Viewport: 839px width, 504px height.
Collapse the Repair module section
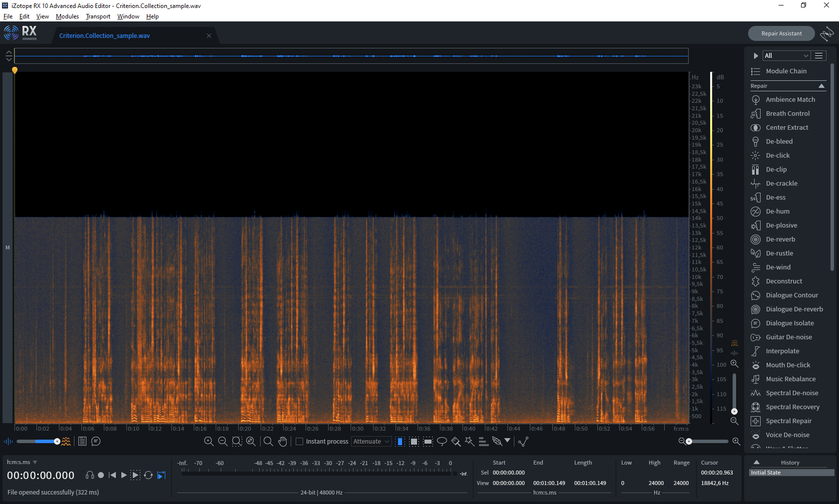(822, 86)
